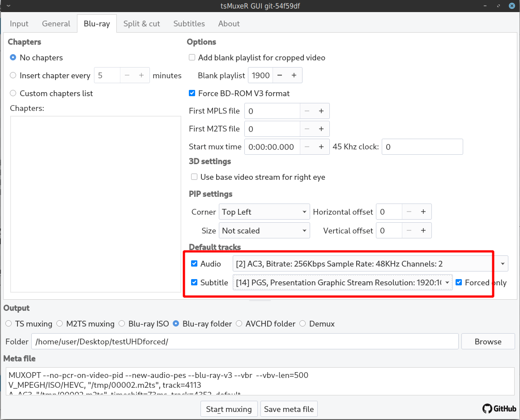The height and width of the screenshot is (420, 520).
Task: Open PIP Size dropdown (Not scaled)
Action: click(264, 231)
